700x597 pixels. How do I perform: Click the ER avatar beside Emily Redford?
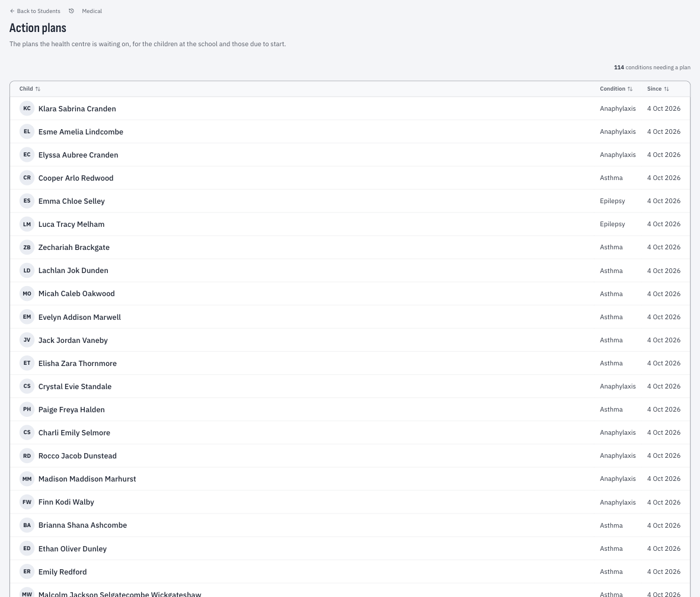click(x=27, y=572)
